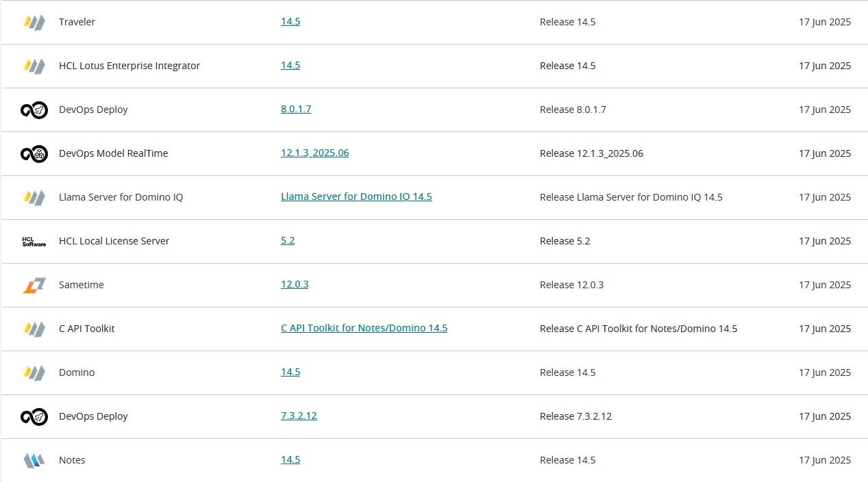Click the HCL Lotus Enterprise Integrator icon
The image size is (868, 482).
(x=34, y=66)
